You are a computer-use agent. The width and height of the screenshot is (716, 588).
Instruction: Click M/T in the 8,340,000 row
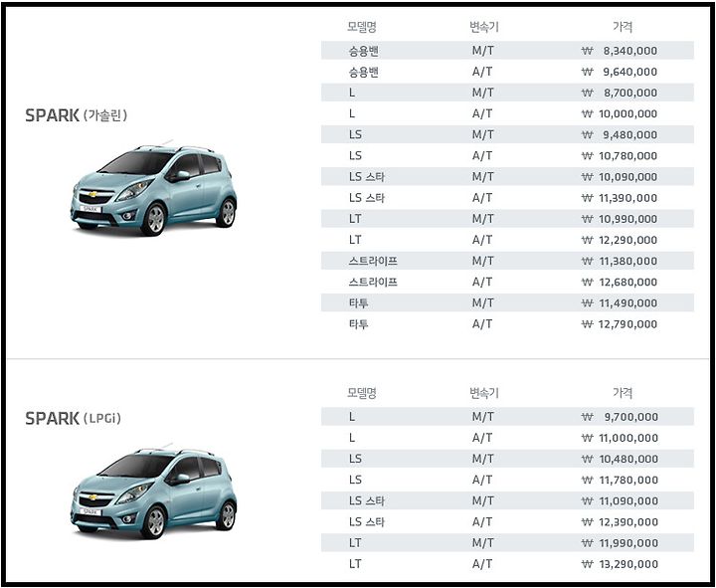(482, 51)
